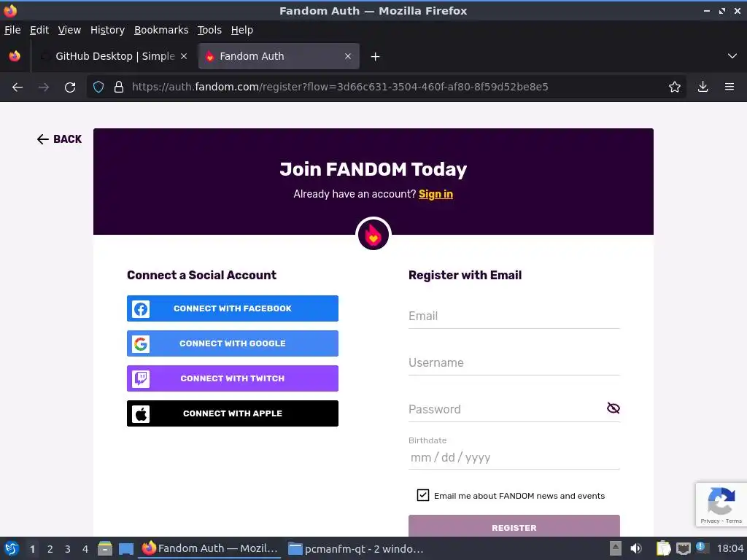This screenshot has height=560, width=747.
Task: Open Firefox View pinned icon in tab bar
Action: pyautogui.click(x=15, y=56)
